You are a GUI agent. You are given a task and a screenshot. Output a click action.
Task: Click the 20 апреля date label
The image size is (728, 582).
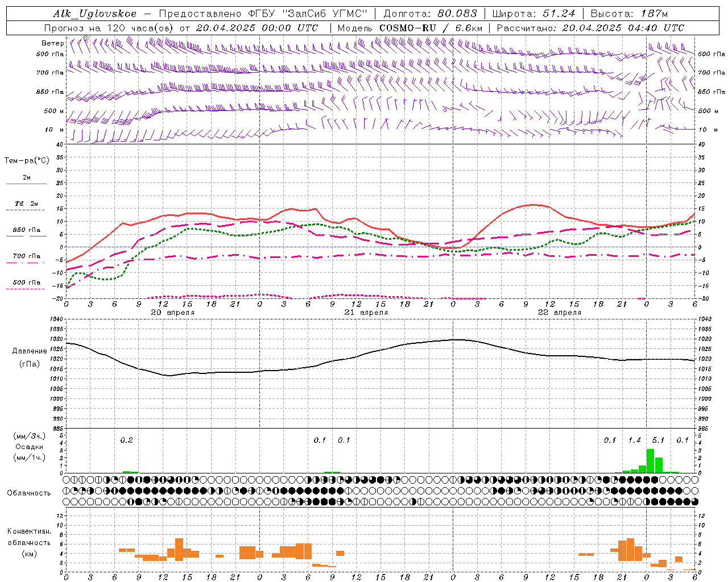pos(172,313)
